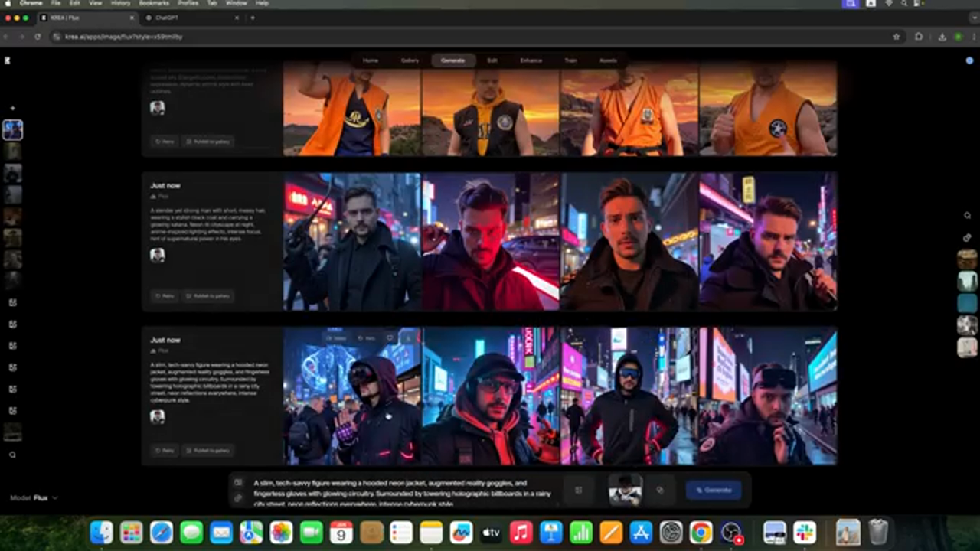The image size is (980, 551).
Task: Open the man in red hoodie image
Action: click(x=491, y=241)
